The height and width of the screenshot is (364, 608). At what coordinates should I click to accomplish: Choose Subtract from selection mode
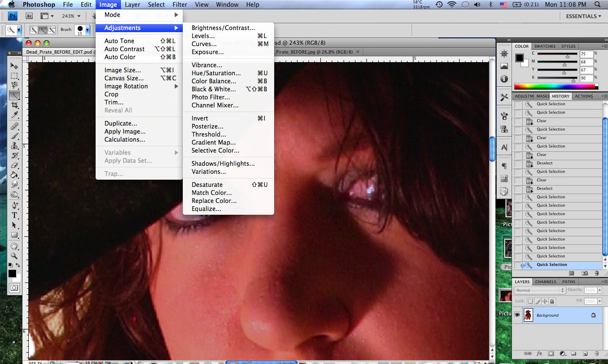(x=52, y=30)
